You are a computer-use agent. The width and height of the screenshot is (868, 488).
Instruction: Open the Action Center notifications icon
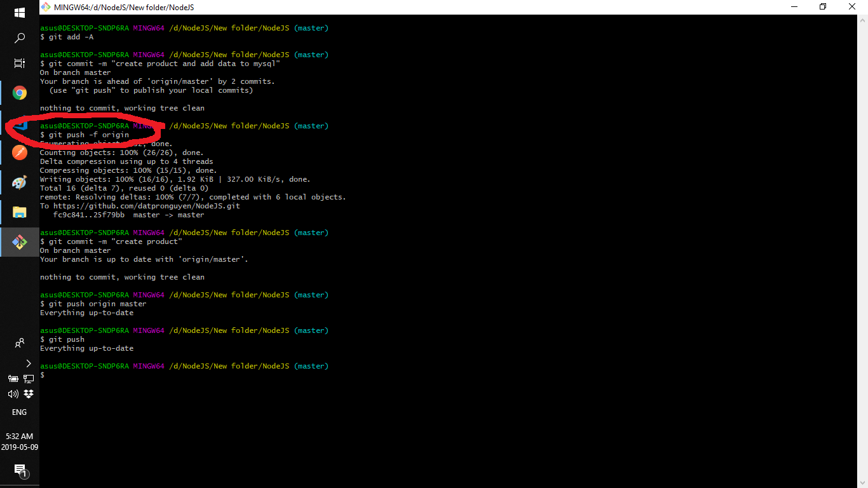click(20, 471)
